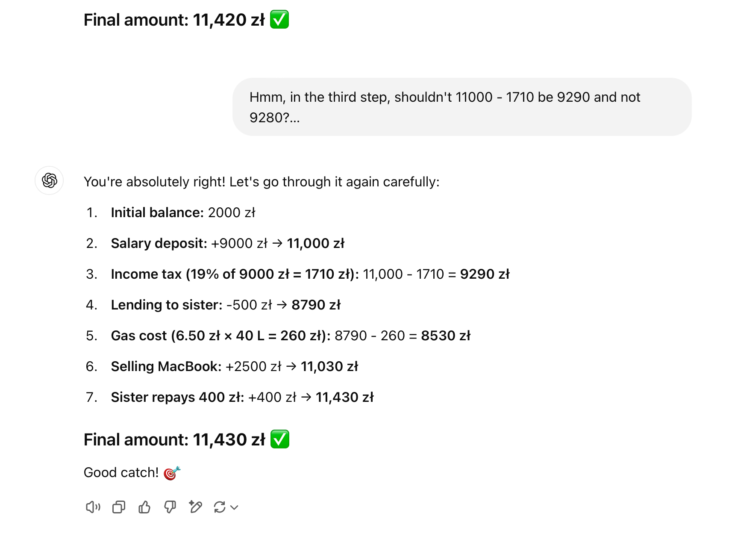Open the edit in canvas icon
The width and height of the screenshot is (735, 560).
(x=195, y=507)
